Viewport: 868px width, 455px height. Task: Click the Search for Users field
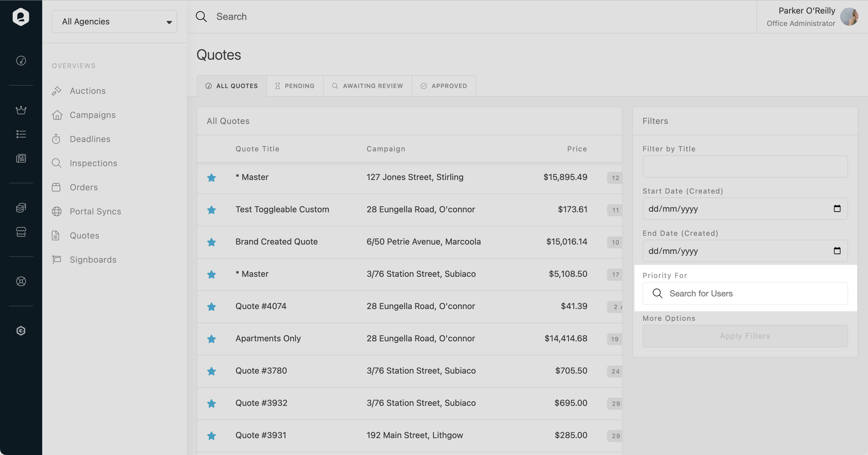745,294
